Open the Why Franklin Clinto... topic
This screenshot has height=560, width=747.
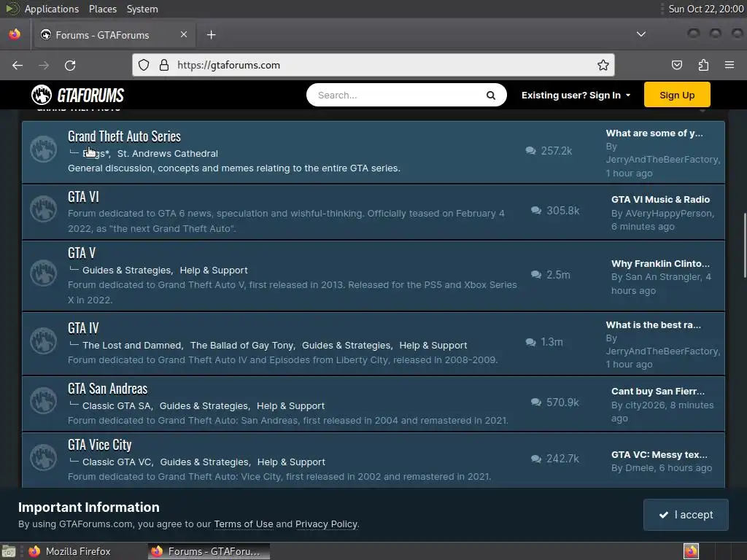pyautogui.click(x=660, y=263)
